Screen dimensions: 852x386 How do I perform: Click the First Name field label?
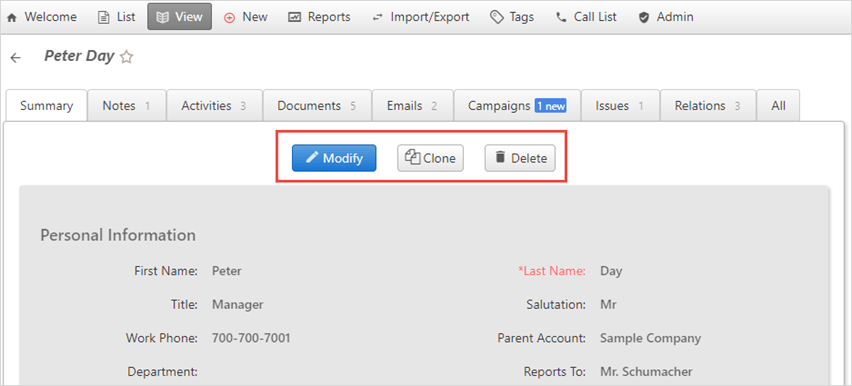[166, 271]
